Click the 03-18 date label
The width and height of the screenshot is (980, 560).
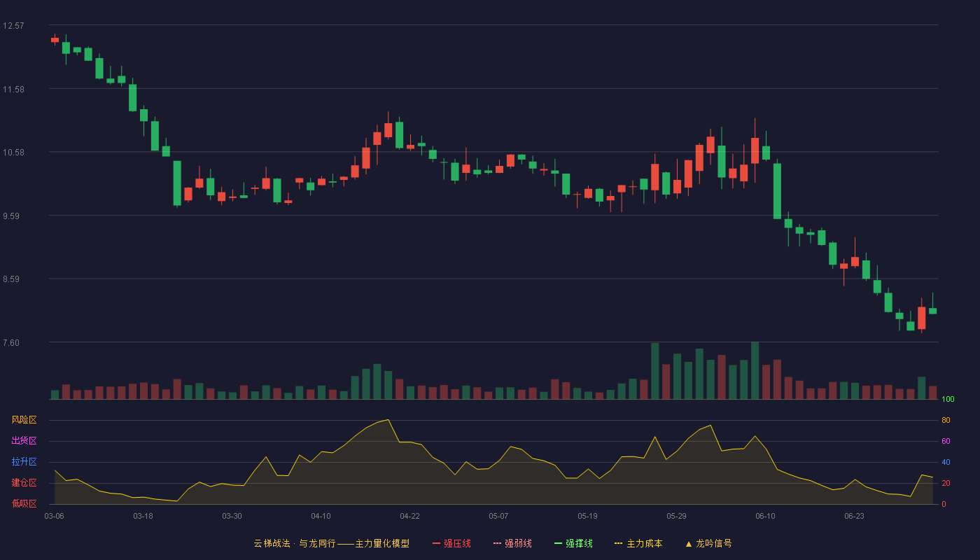click(143, 516)
